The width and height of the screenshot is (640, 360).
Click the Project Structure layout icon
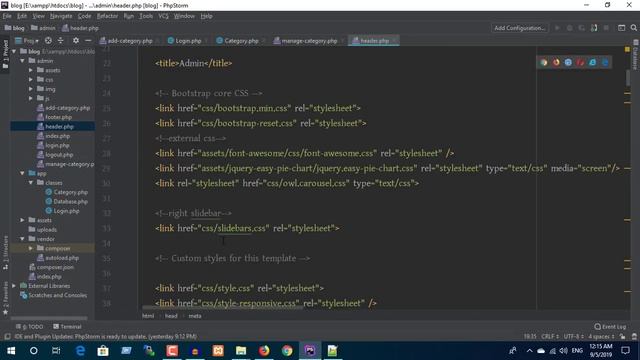pyautogui.click(x=621, y=28)
